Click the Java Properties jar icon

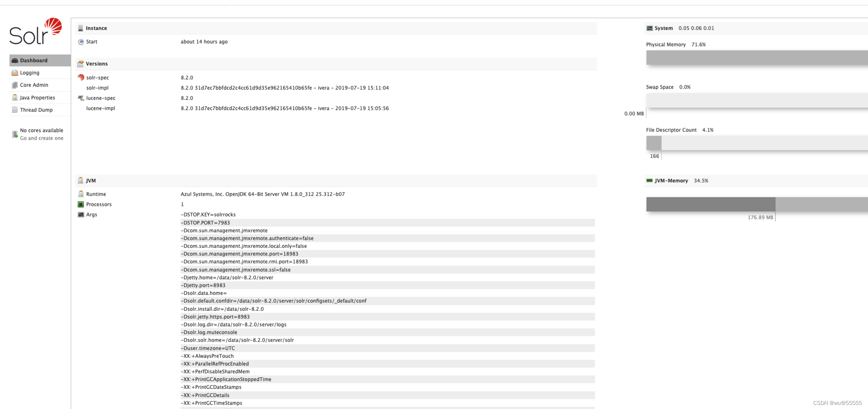tap(15, 97)
